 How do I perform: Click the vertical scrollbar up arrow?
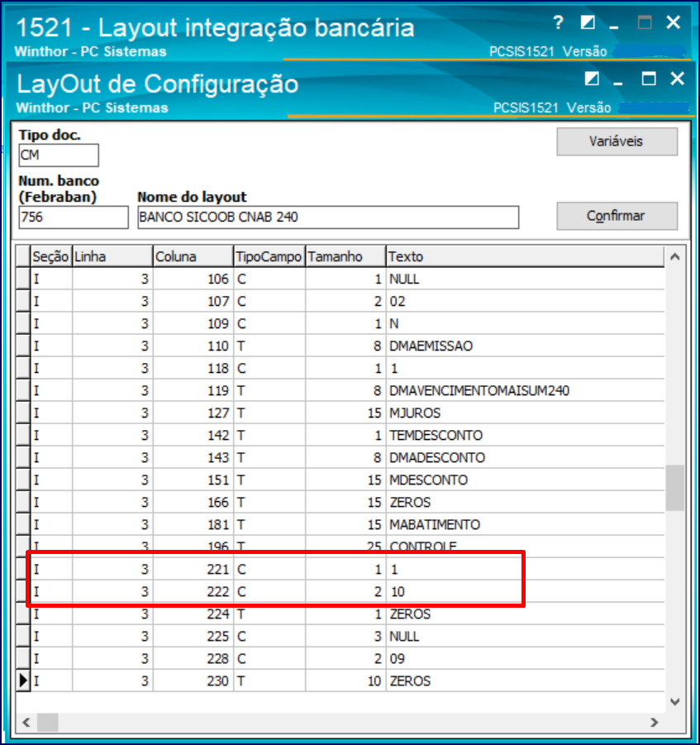[x=675, y=257]
